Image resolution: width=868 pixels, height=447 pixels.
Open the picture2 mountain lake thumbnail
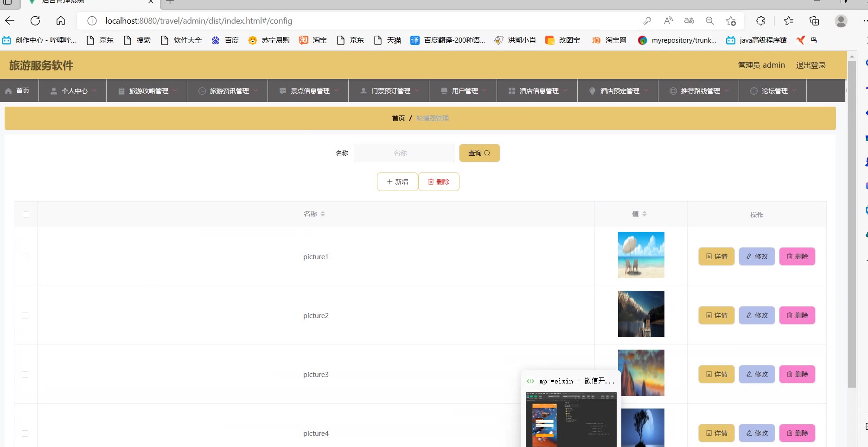click(x=641, y=314)
